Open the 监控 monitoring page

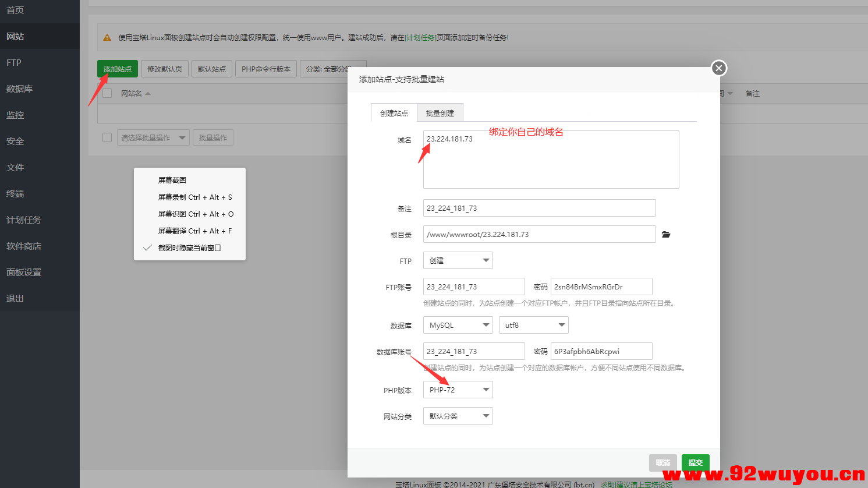click(16, 115)
